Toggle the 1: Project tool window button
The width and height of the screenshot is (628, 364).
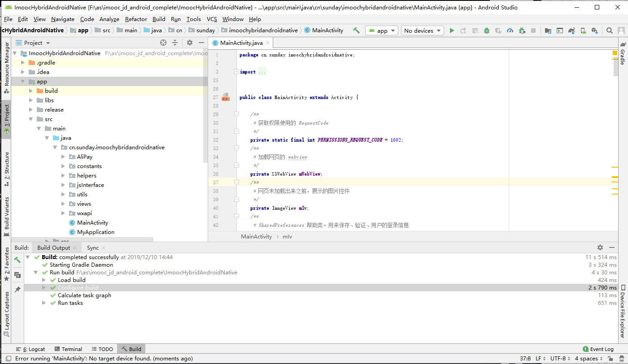tap(6, 119)
